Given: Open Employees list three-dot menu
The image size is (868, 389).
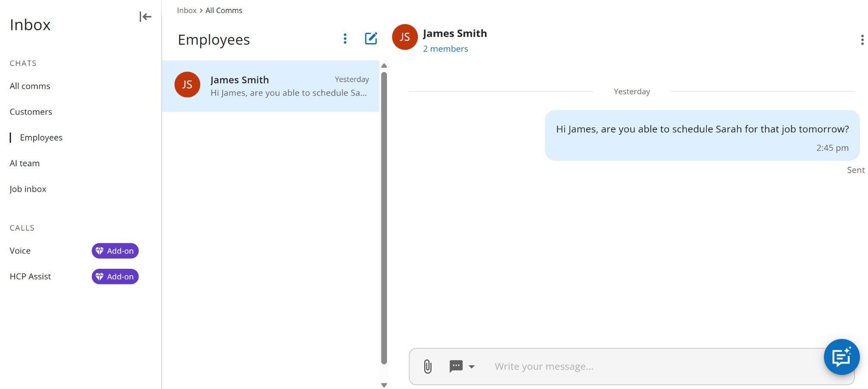Looking at the screenshot, I should point(345,39).
